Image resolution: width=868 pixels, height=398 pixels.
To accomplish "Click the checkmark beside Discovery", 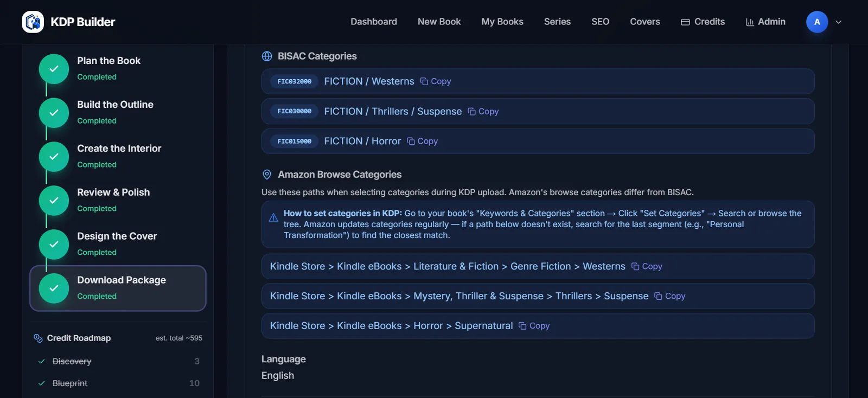I will coord(41,361).
